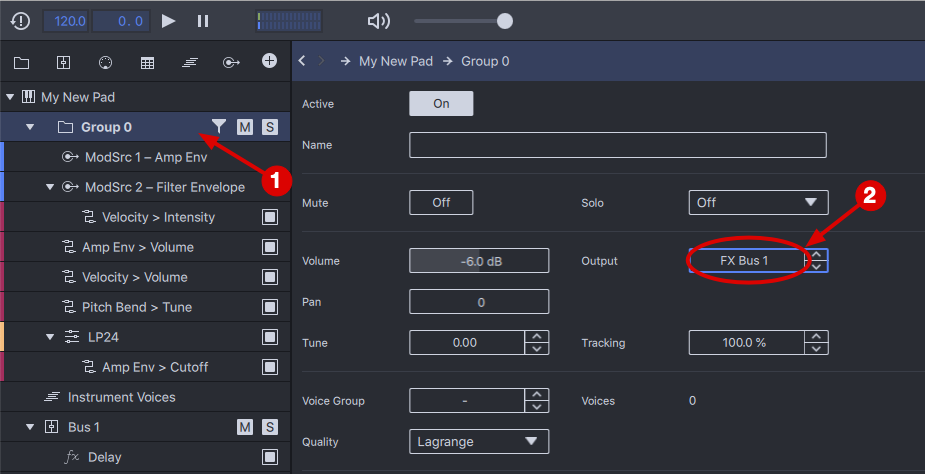The width and height of the screenshot is (925, 474).
Task: Toggle the Velocity > Intensity checkbox
Action: click(270, 217)
